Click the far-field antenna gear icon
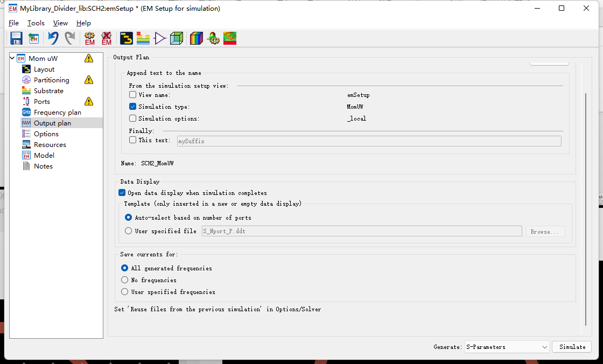Screen dimensions: 603x364 (213, 38)
